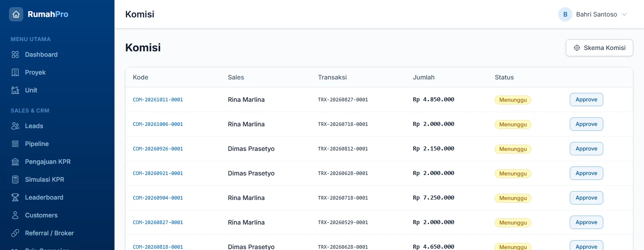Open the Dashboard menu item
Image resolution: width=644 pixels, height=250 pixels.
(x=57, y=54)
